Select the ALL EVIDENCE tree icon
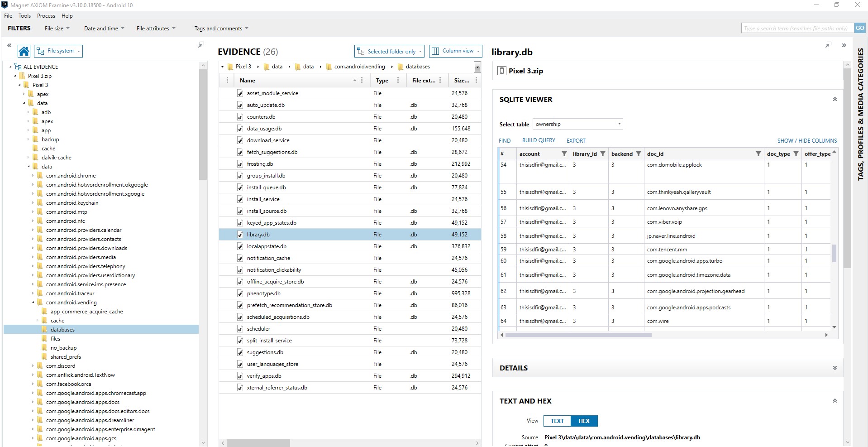The height and width of the screenshot is (447, 868). coord(18,67)
